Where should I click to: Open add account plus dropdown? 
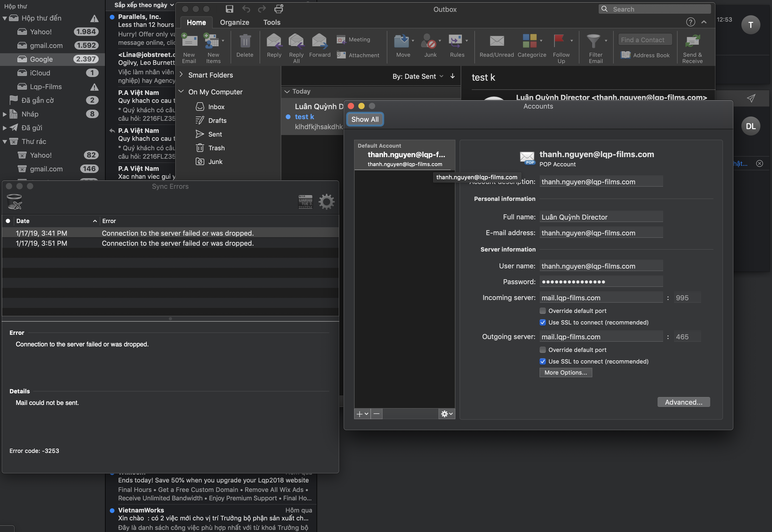click(x=362, y=414)
